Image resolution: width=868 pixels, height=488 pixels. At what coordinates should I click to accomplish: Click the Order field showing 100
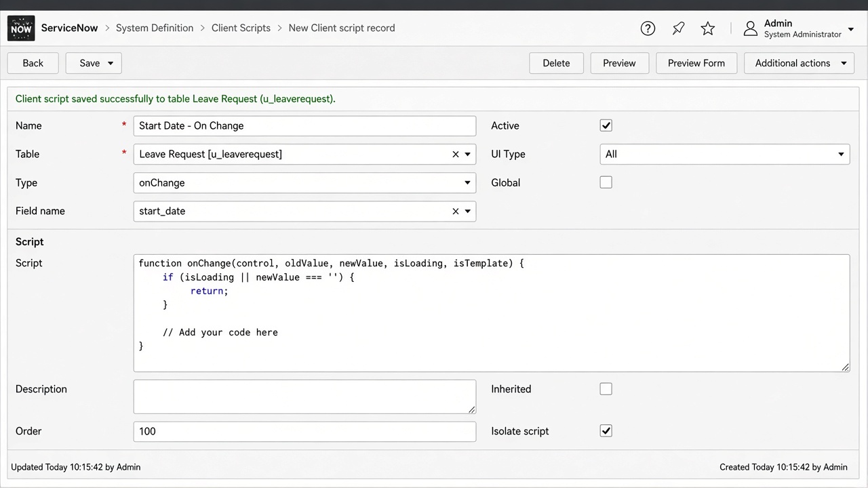304,431
